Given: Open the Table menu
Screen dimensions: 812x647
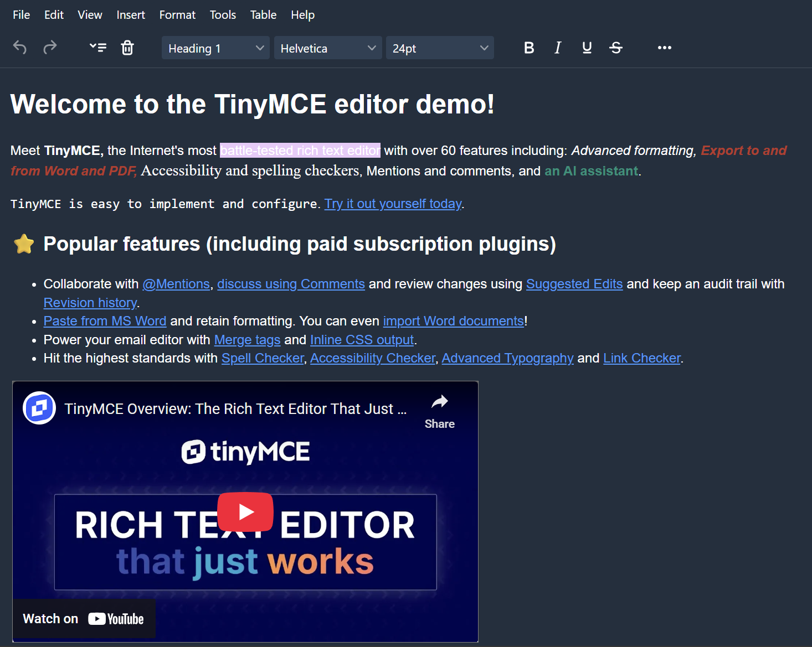Looking at the screenshot, I should pos(263,15).
